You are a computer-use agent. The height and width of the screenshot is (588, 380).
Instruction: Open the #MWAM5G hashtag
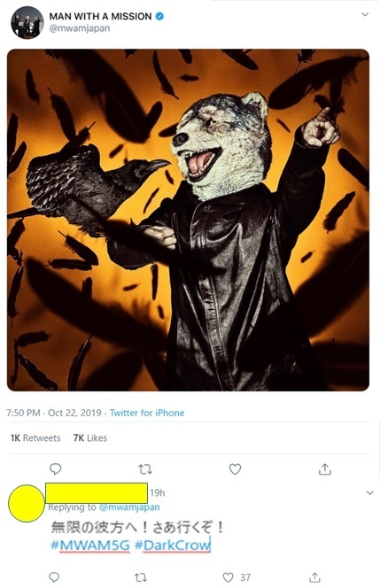90,545
